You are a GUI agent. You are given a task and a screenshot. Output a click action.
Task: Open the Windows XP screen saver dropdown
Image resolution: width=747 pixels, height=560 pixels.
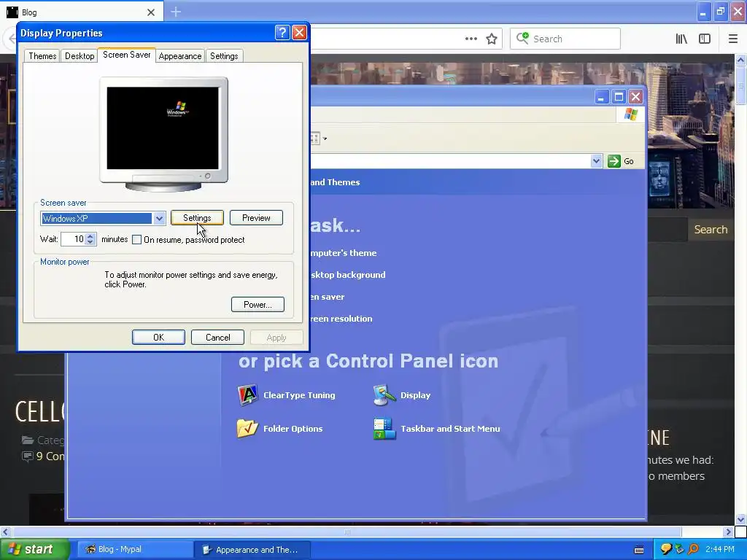pyautogui.click(x=159, y=219)
